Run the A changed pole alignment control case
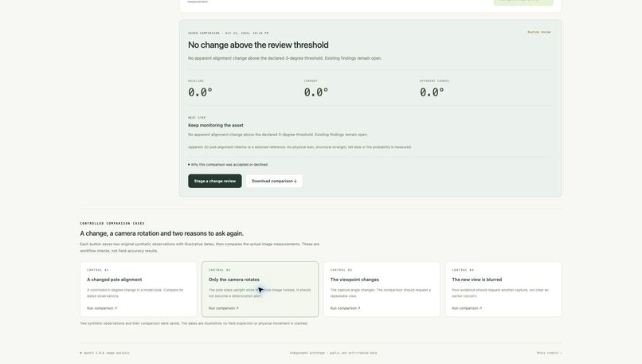Viewport: 642px width, 364px height. coord(139,289)
